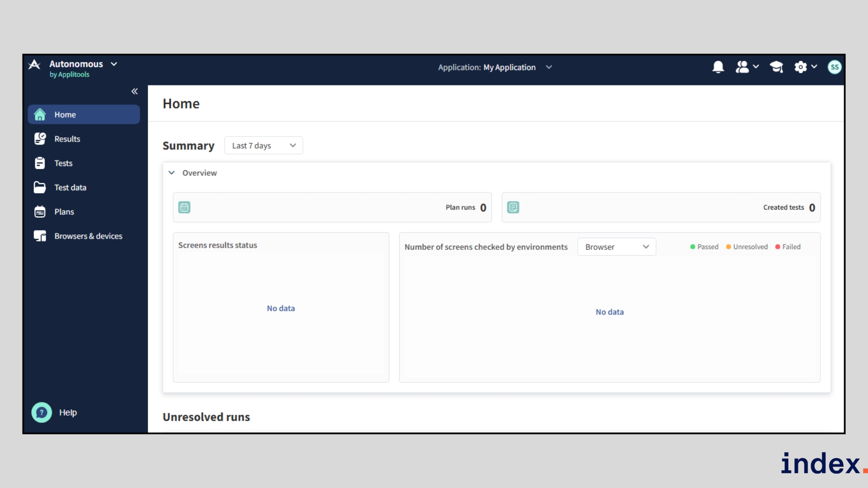
Task: Open the learning graduation cap icon
Action: point(776,67)
